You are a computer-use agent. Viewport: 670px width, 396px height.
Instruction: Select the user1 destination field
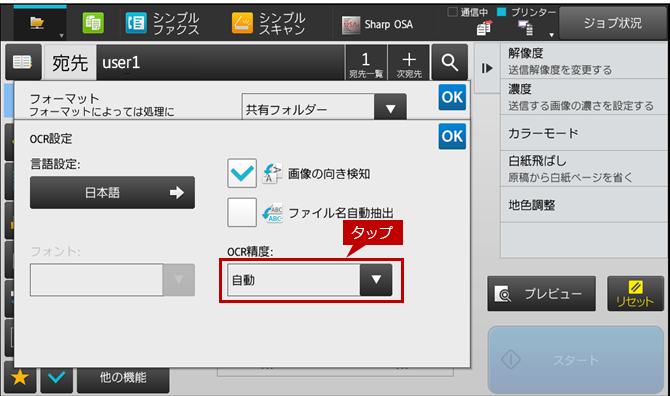(x=220, y=63)
